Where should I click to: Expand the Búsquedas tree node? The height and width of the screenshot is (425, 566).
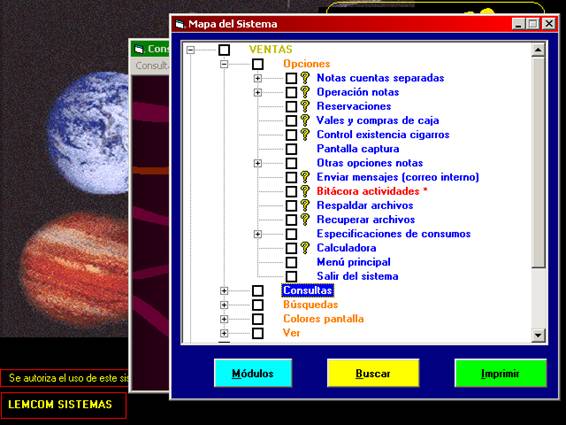pyautogui.click(x=224, y=305)
